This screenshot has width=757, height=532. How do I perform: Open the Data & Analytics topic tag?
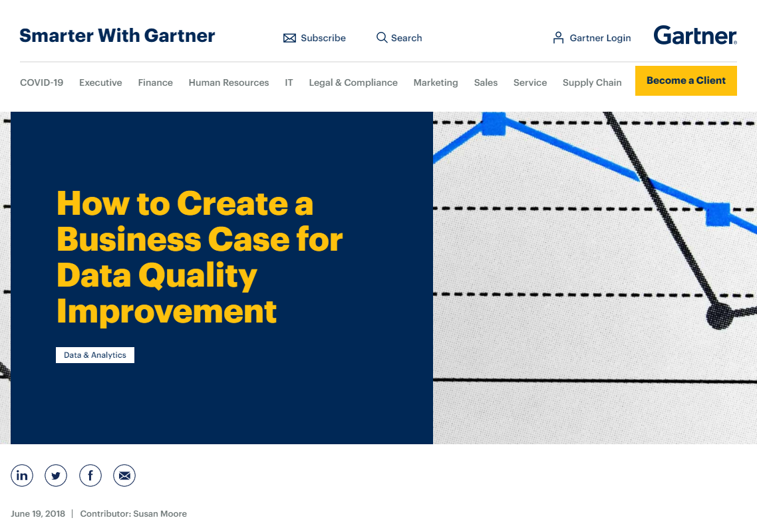pos(94,354)
